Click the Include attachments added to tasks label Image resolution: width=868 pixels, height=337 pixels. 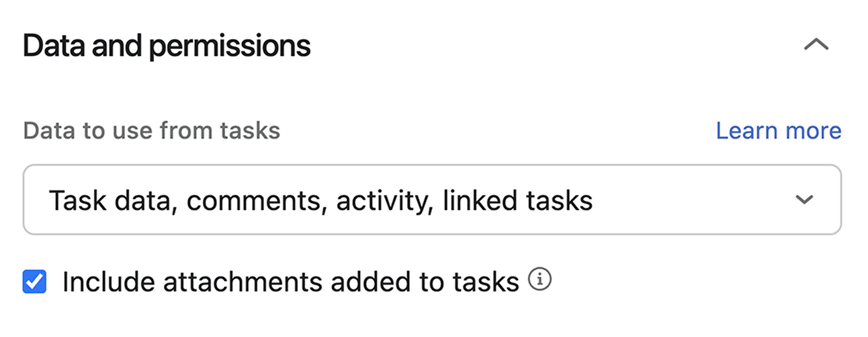tap(290, 282)
